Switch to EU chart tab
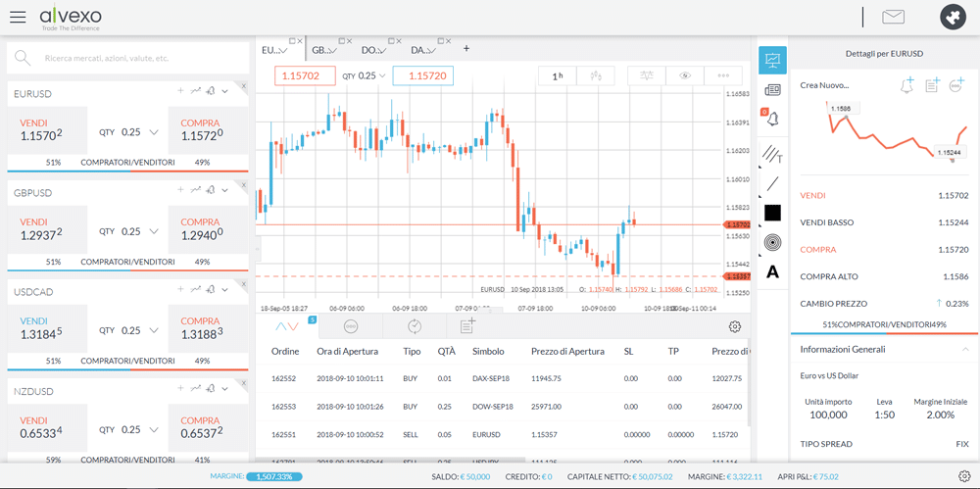Viewport: 980px width, 489px height. coord(274,49)
